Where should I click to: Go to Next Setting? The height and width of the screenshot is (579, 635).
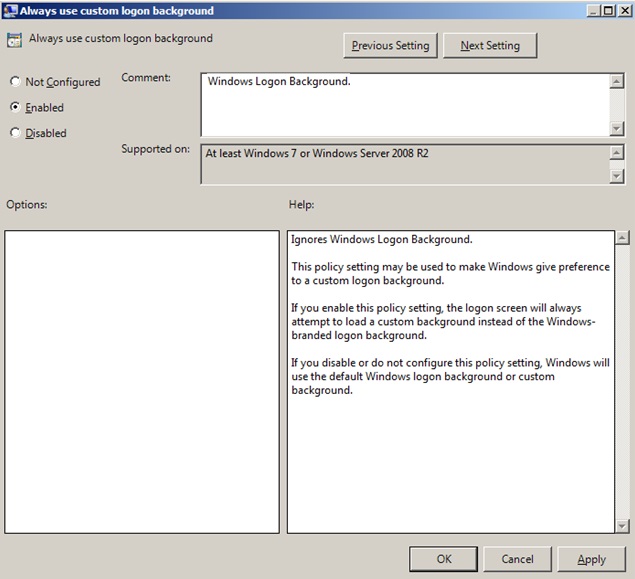coord(490,46)
